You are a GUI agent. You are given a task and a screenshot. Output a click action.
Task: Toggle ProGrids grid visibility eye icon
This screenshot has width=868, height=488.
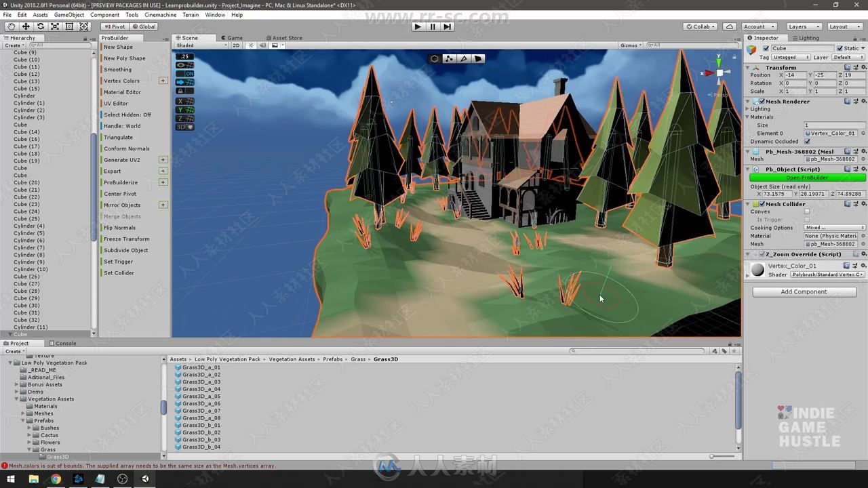184,65
